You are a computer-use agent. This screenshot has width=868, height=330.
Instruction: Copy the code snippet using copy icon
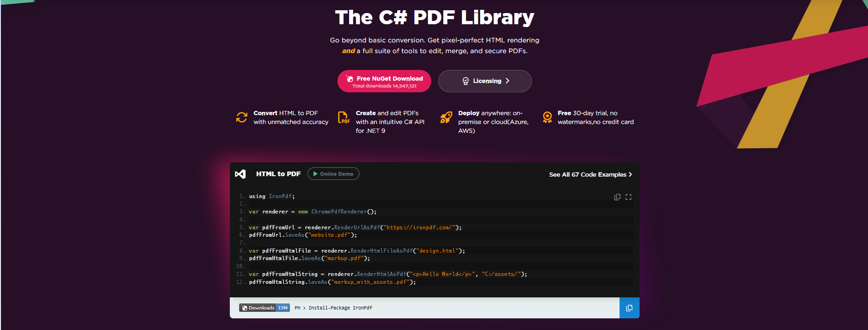[x=617, y=197]
